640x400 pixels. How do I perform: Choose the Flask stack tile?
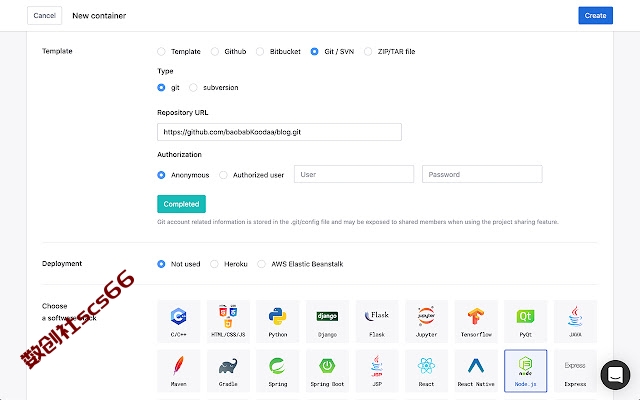tap(377, 321)
